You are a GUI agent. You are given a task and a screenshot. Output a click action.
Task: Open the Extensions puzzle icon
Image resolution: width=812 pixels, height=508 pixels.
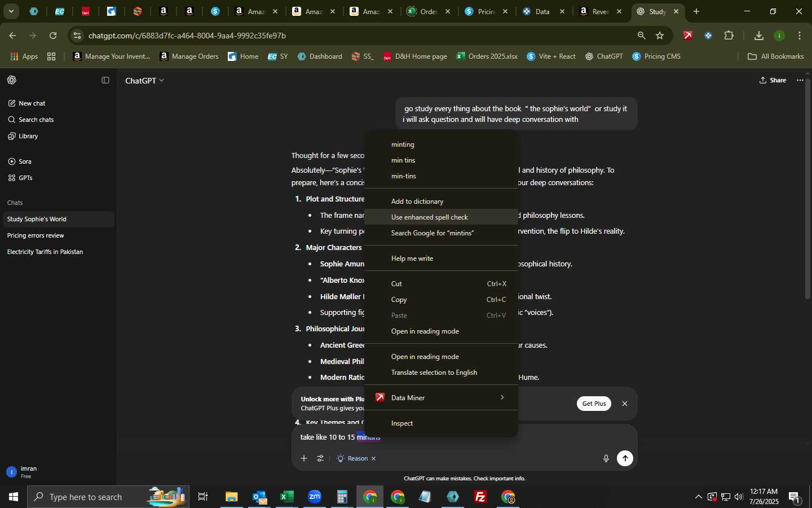729,36
